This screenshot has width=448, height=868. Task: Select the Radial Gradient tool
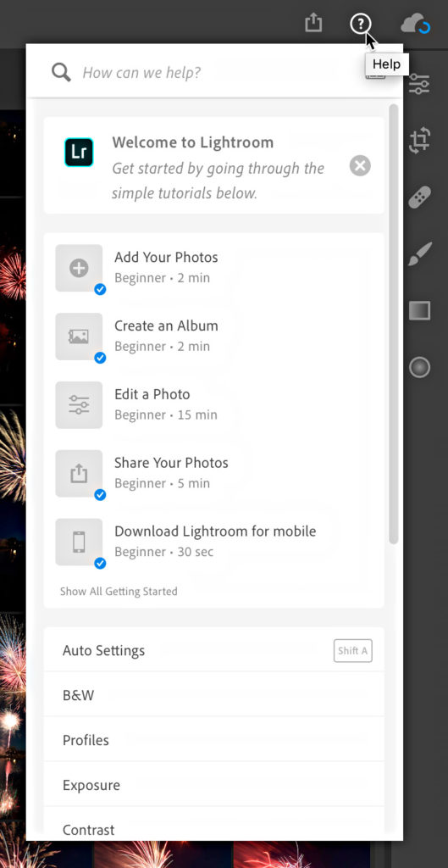(419, 367)
